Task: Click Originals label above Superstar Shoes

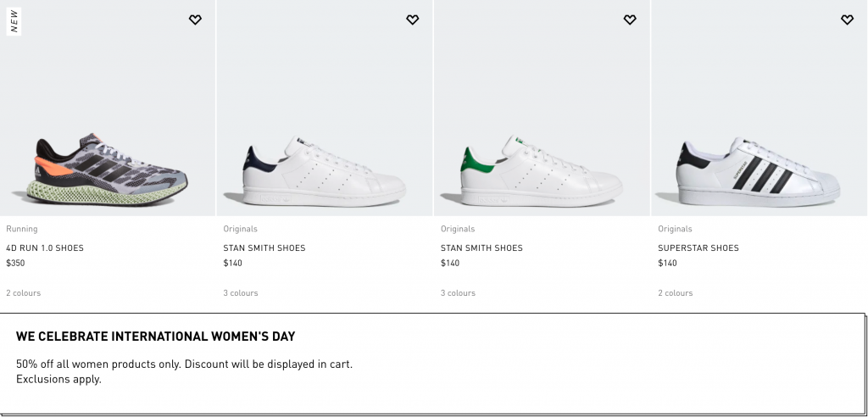Action: click(x=675, y=229)
